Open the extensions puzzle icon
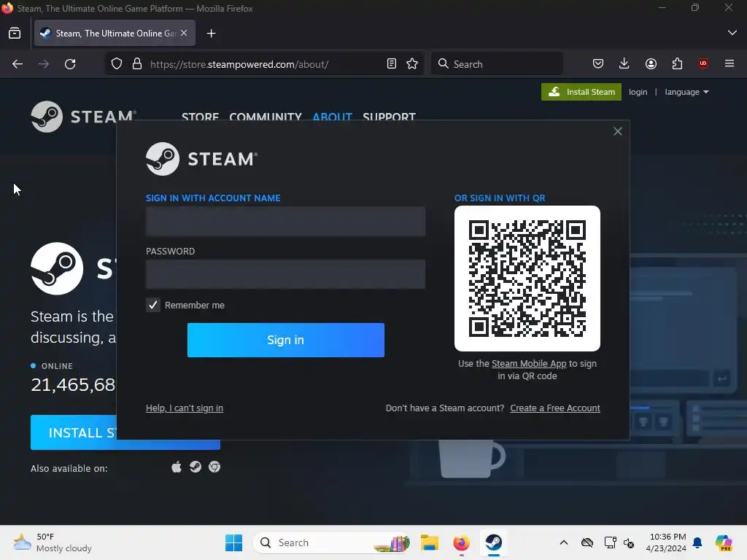747x560 pixels. coord(678,64)
